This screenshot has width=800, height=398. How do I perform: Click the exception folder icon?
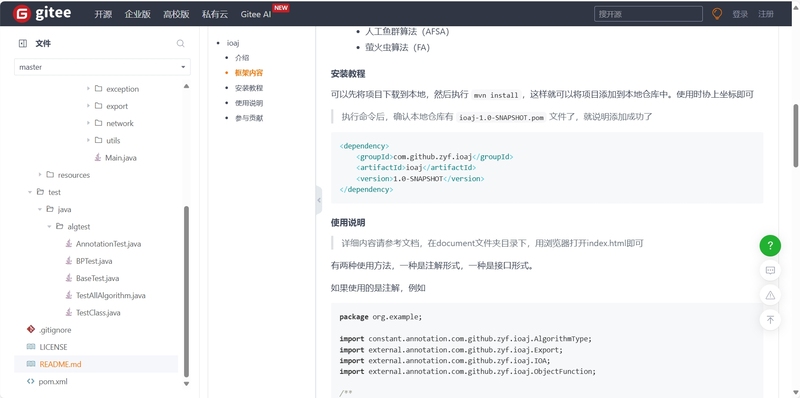[98, 89]
